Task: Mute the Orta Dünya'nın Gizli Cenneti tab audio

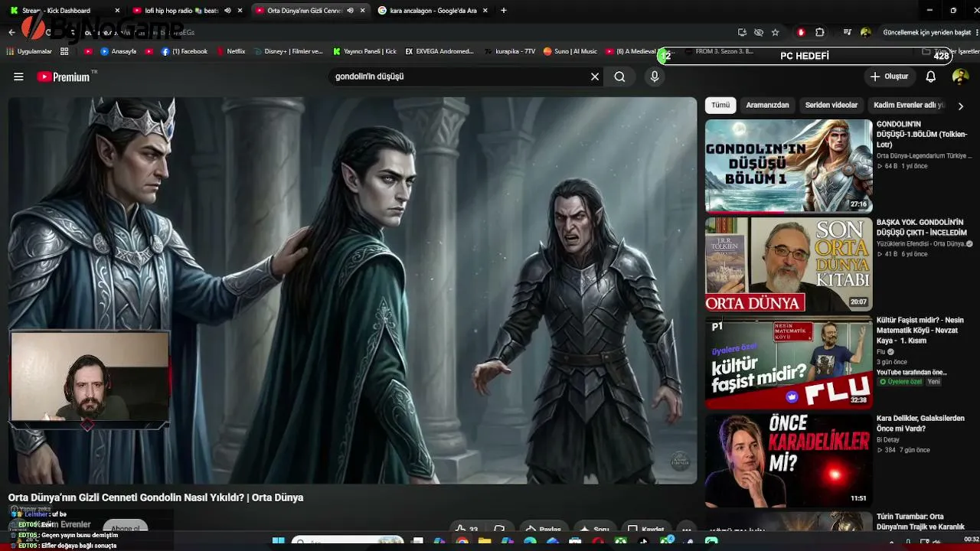Action: (x=350, y=11)
